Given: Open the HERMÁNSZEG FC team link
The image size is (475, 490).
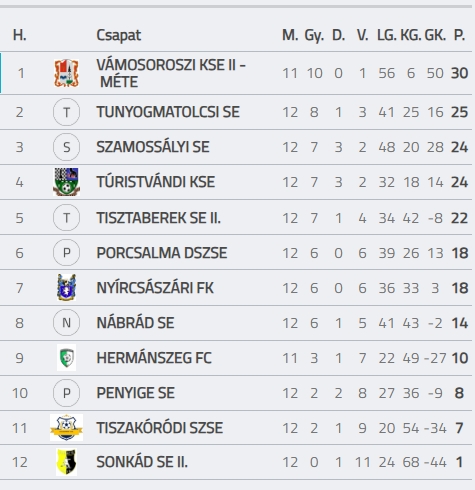Looking at the screenshot, I should coord(154,358).
